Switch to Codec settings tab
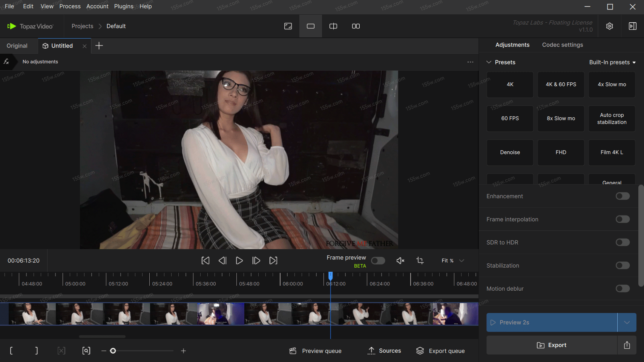The width and height of the screenshot is (644, 362). [562, 45]
